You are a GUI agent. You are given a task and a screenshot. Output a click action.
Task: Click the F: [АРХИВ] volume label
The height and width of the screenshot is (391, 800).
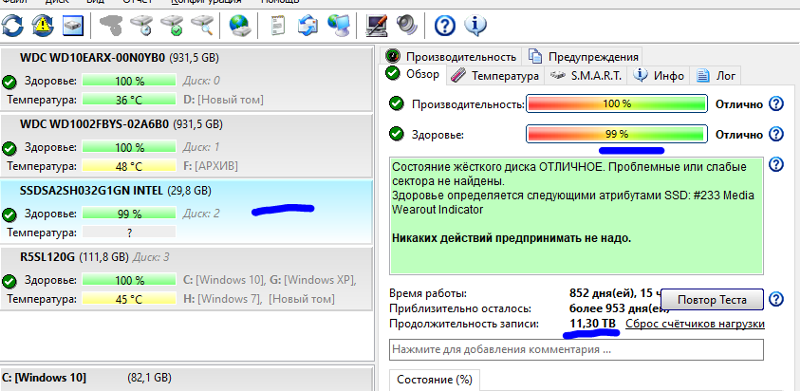click(x=210, y=166)
